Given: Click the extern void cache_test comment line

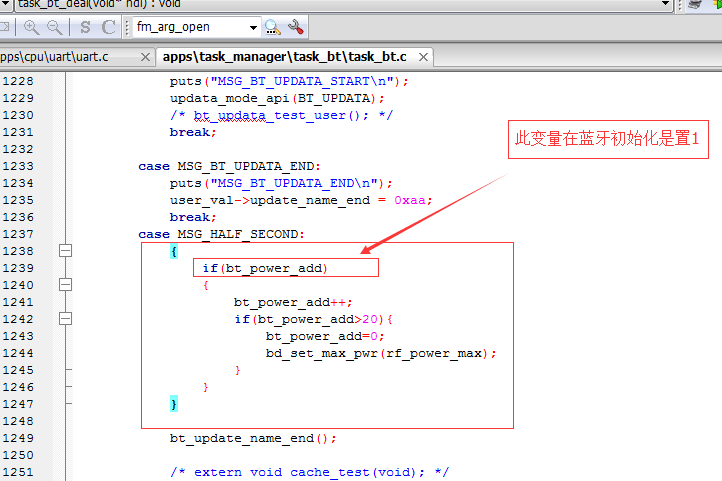Looking at the screenshot, I should click(x=309, y=472).
